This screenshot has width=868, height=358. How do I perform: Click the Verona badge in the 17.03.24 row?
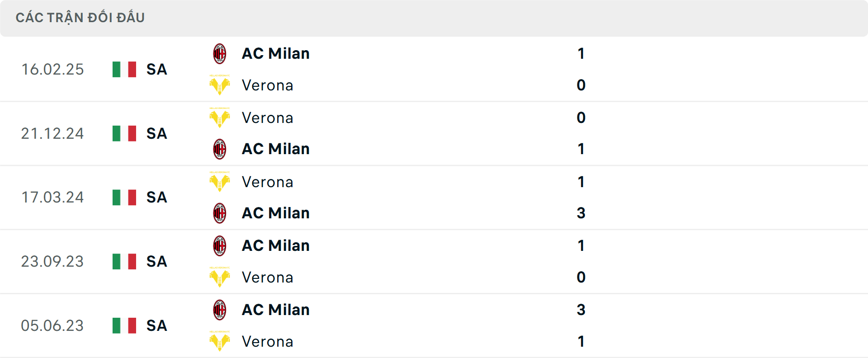click(x=220, y=182)
